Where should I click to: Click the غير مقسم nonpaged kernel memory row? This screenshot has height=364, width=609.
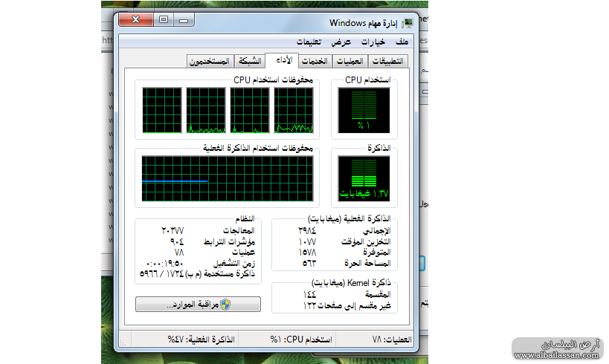coord(347,306)
